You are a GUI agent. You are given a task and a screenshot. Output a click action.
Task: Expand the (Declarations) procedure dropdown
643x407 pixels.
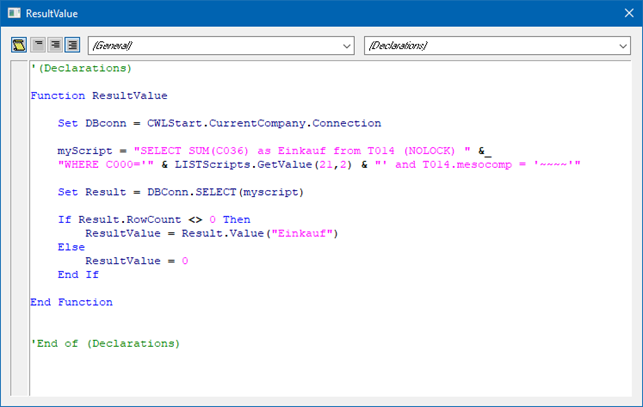[x=622, y=46]
